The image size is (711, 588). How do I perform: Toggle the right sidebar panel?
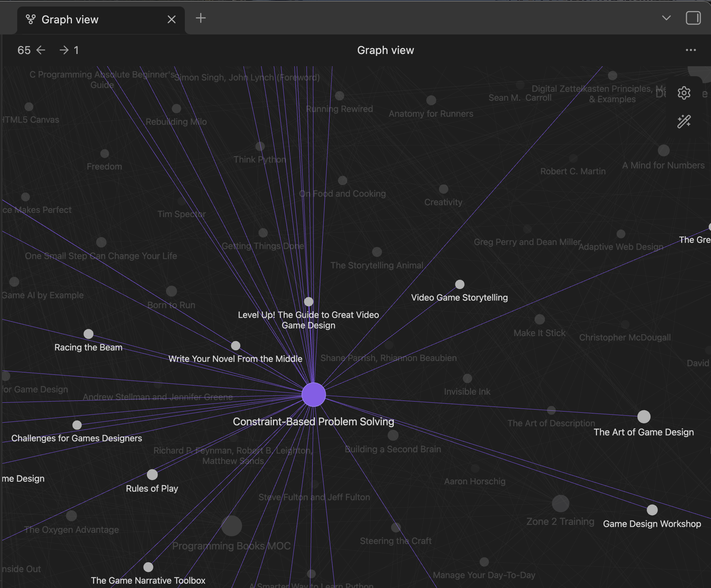click(x=693, y=18)
